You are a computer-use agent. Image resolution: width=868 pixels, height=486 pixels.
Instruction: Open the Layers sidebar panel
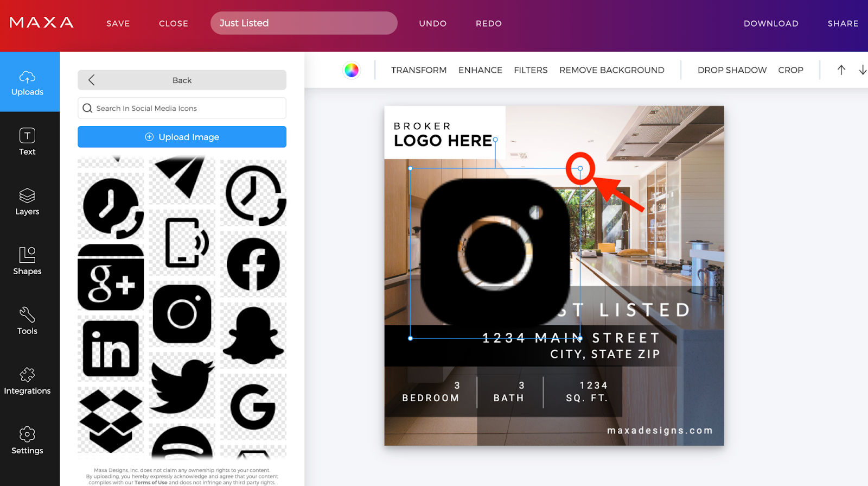pyautogui.click(x=27, y=201)
